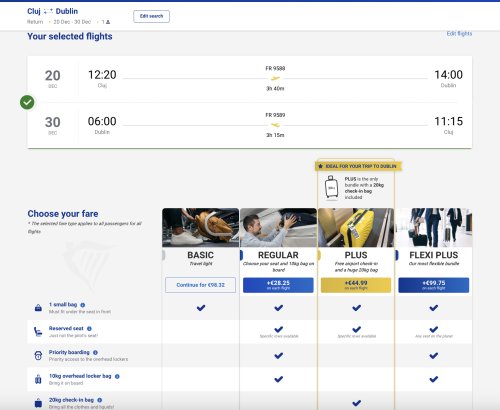Click the suitcase illustration in the Plus banner
Screen dimensions: 500x410
[x=331, y=188]
